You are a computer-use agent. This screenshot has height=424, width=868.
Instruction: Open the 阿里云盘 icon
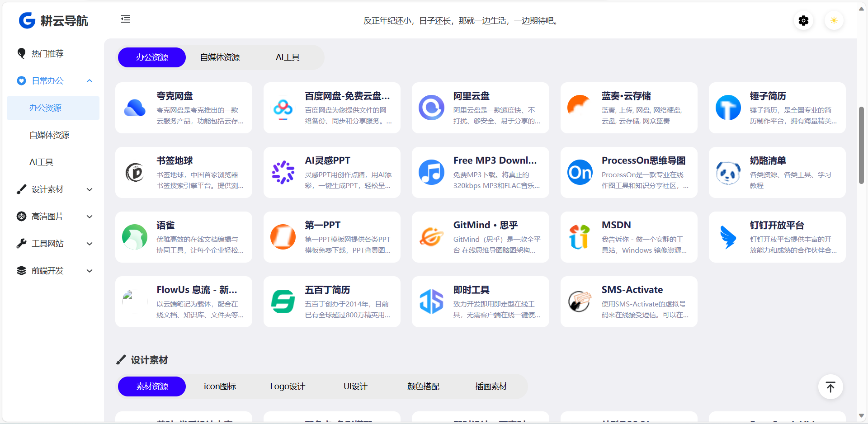431,108
